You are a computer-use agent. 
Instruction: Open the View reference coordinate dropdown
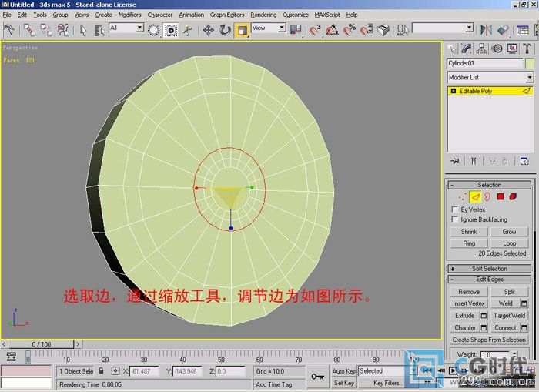[x=282, y=28]
